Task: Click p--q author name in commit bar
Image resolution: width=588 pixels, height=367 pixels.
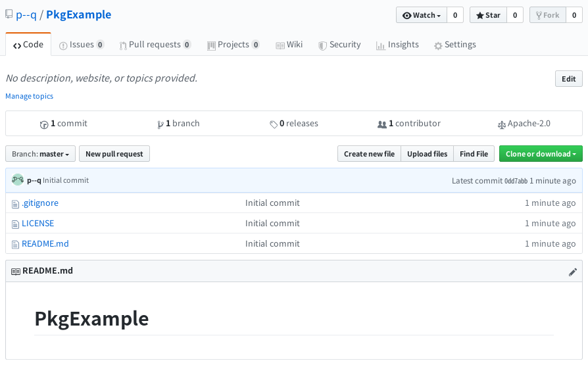Action: pos(34,180)
